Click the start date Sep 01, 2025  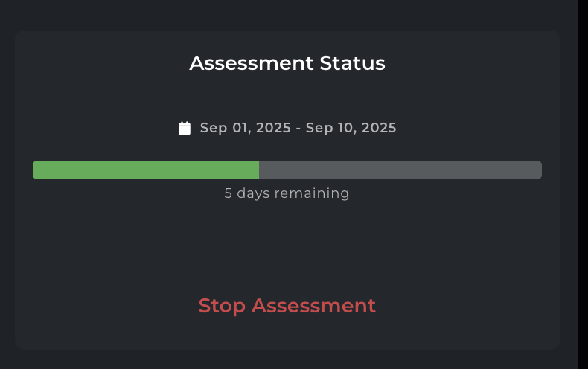[x=245, y=128]
